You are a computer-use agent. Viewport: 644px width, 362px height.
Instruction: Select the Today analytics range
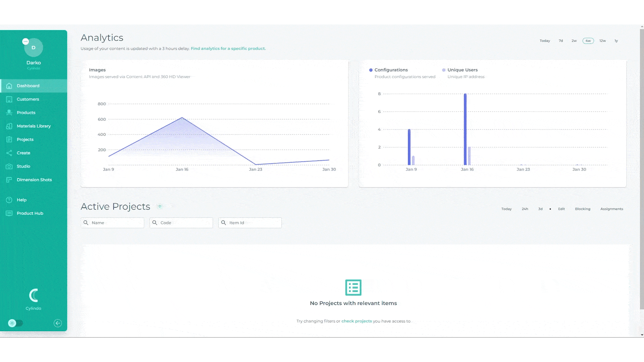(545, 41)
